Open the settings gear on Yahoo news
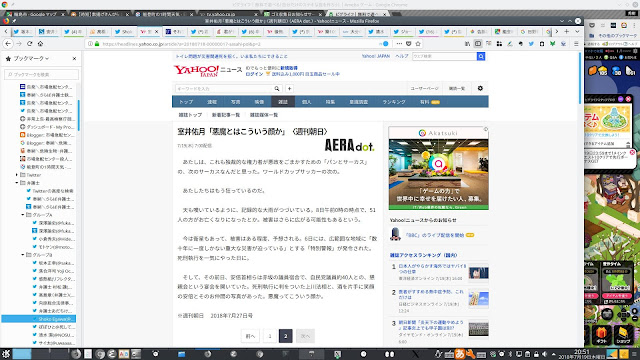Image resolution: width=640 pixels, height=360 pixels. (x=480, y=88)
